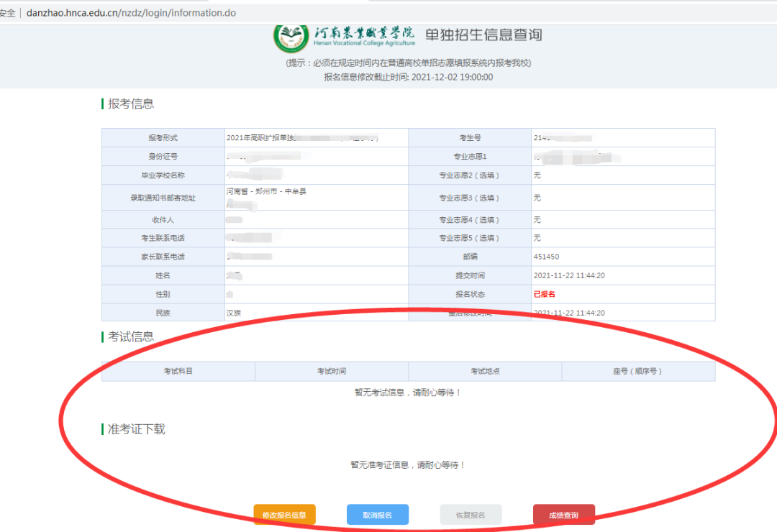The width and height of the screenshot is (777, 532).
Task: Click the 座号（顺序号） column header
Action: click(638, 371)
